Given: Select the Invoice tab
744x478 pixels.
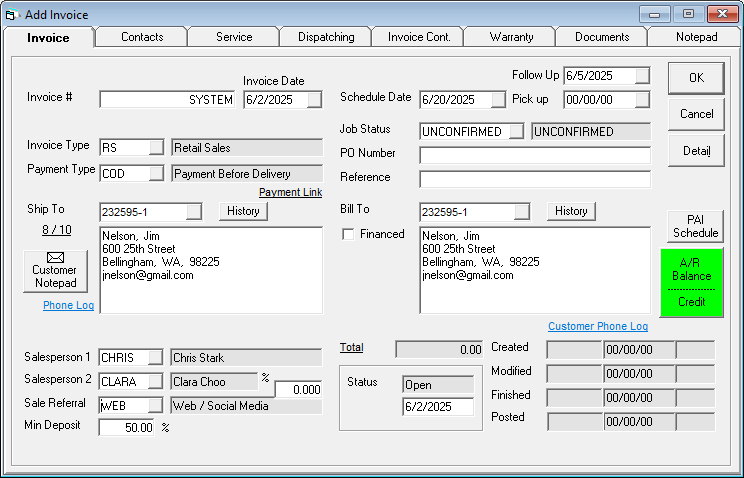Looking at the screenshot, I should [x=48, y=37].
